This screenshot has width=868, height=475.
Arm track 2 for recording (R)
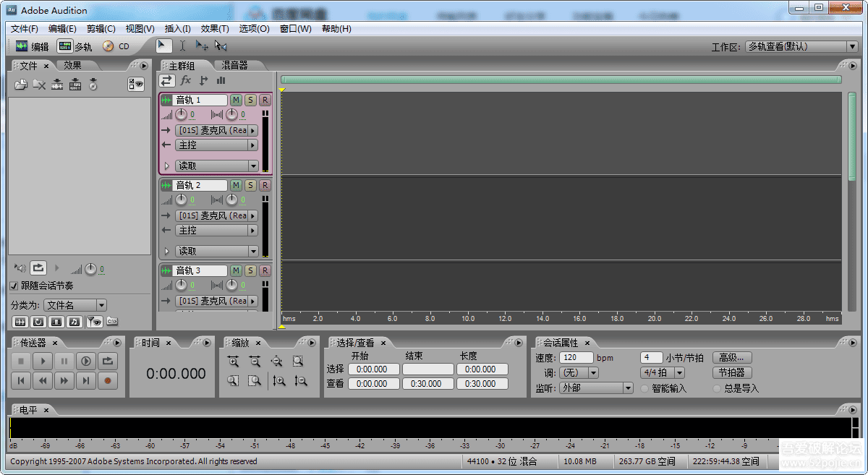pyautogui.click(x=265, y=185)
